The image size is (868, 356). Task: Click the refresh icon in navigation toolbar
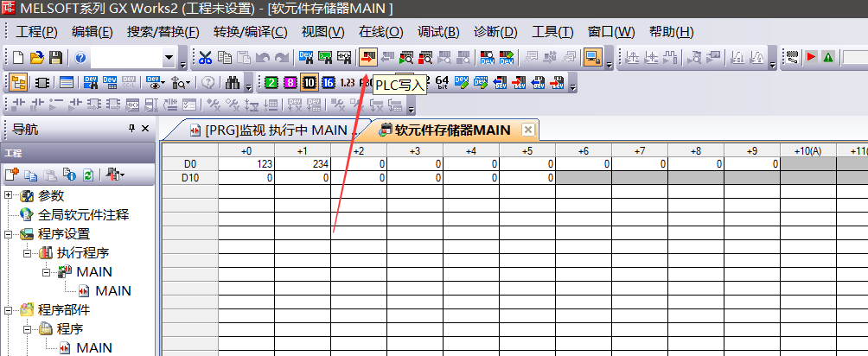pyautogui.click(x=88, y=175)
